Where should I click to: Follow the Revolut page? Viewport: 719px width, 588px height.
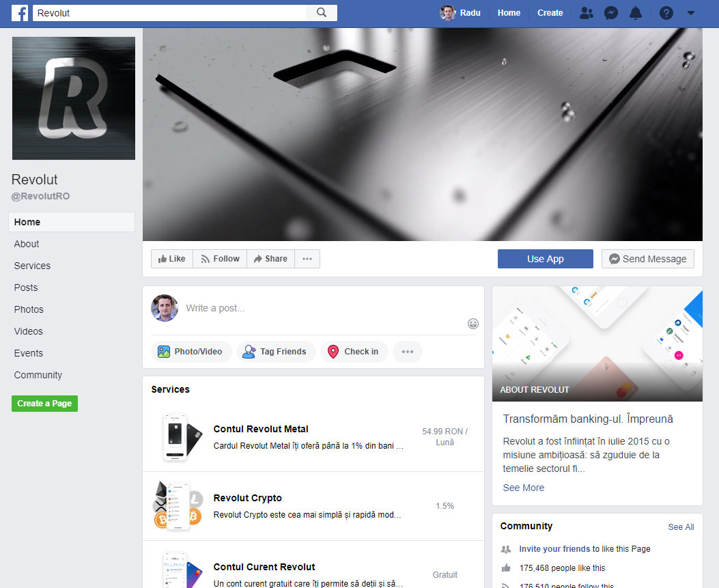(220, 259)
